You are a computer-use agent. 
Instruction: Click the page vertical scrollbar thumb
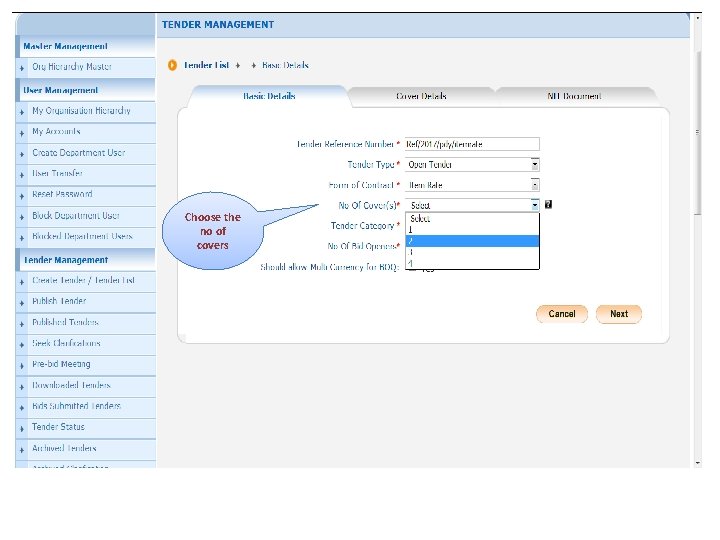point(698,132)
